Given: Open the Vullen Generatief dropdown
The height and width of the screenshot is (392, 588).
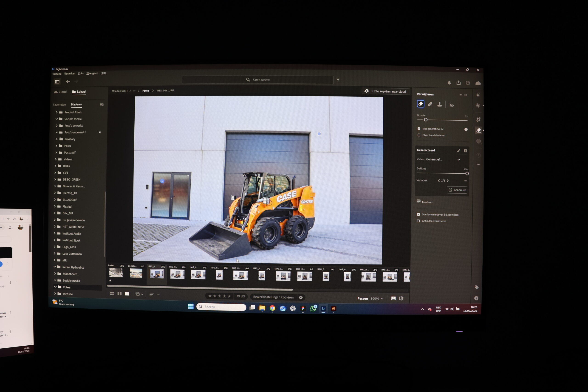Looking at the screenshot, I should pyautogui.click(x=458, y=160).
